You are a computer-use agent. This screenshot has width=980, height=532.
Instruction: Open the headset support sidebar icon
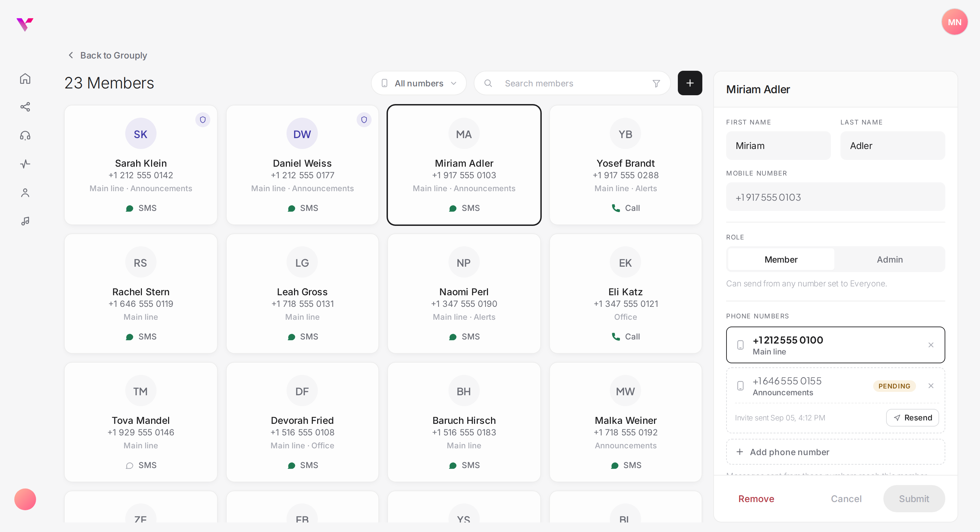coord(25,135)
